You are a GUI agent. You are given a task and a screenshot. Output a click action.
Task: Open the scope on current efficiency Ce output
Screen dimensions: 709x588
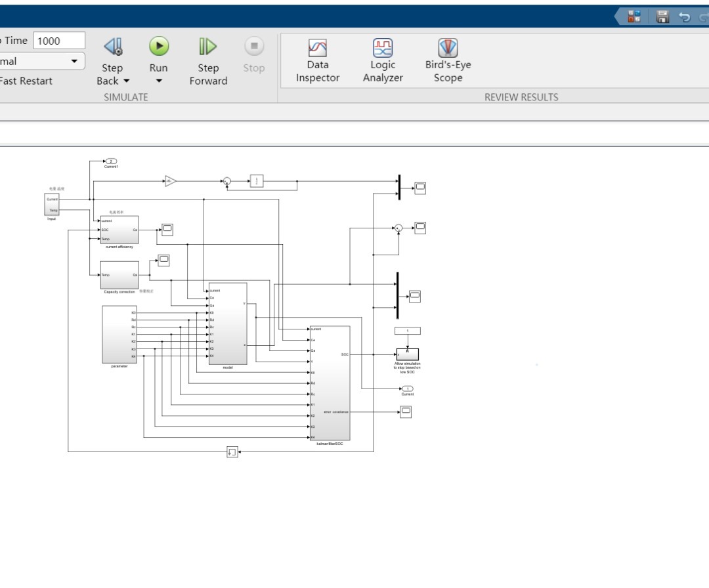coord(167,230)
